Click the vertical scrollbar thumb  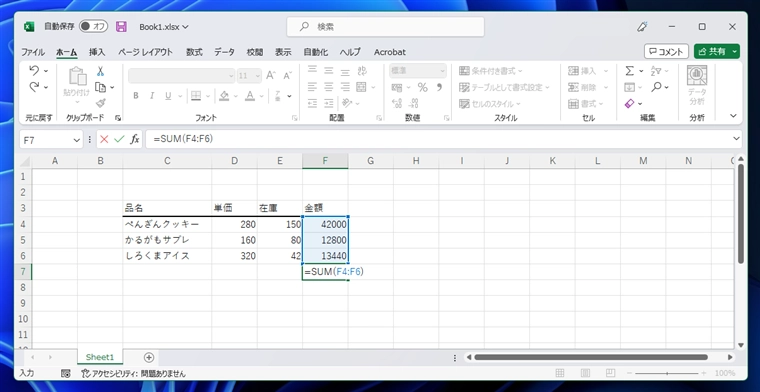[x=741, y=214]
